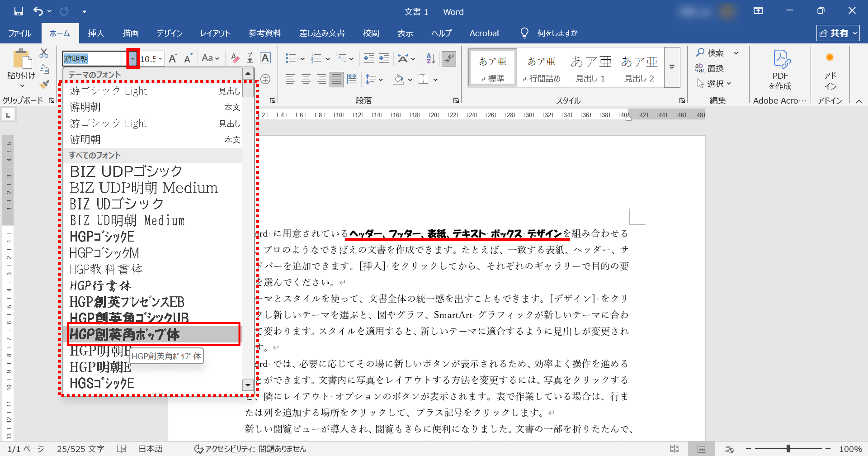Open the 校閲 tab
868x456 pixels.
point(371,33)
